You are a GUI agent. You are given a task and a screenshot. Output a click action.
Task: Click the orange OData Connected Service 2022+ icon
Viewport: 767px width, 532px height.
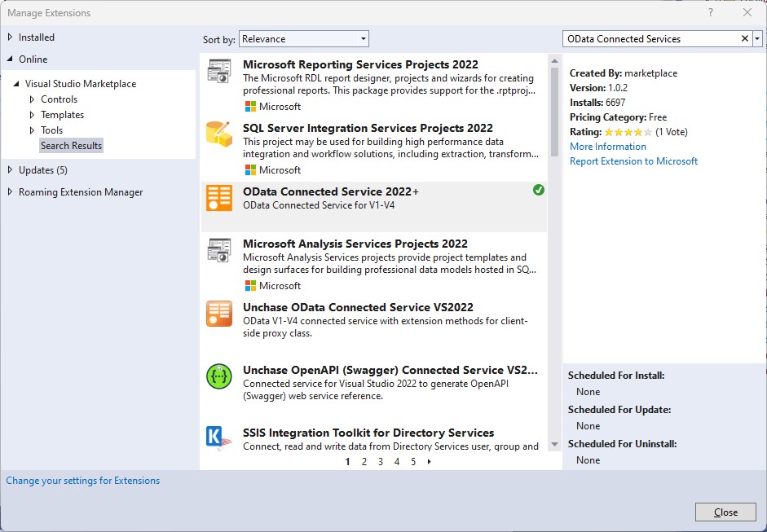[x=218, y=198]
